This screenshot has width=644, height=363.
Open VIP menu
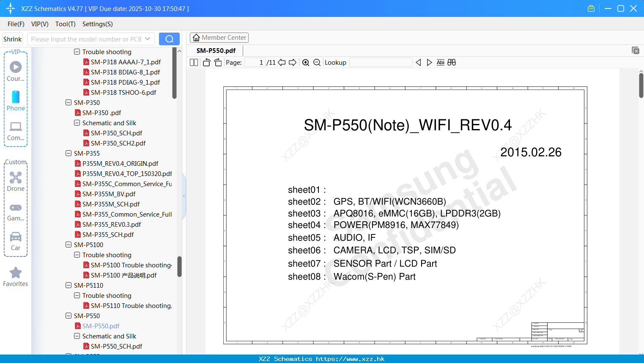[x=40, y=24]
